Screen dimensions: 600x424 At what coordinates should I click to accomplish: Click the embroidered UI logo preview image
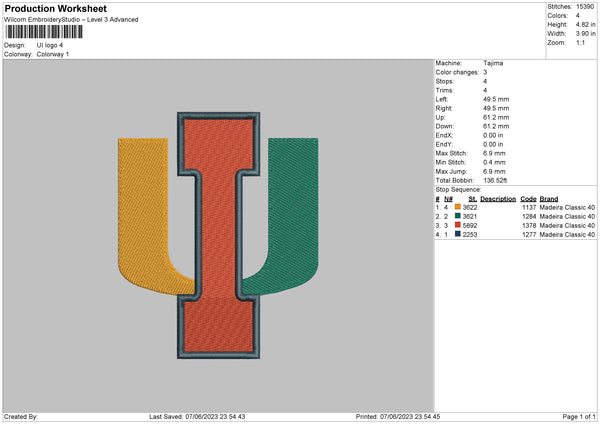pyautogui.click(x=218, y=235)
